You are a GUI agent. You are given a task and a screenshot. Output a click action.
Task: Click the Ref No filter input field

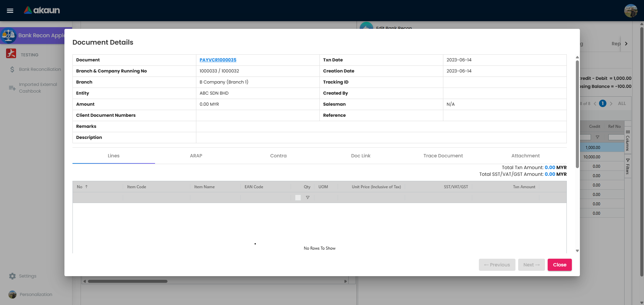(x=616, y=137)
